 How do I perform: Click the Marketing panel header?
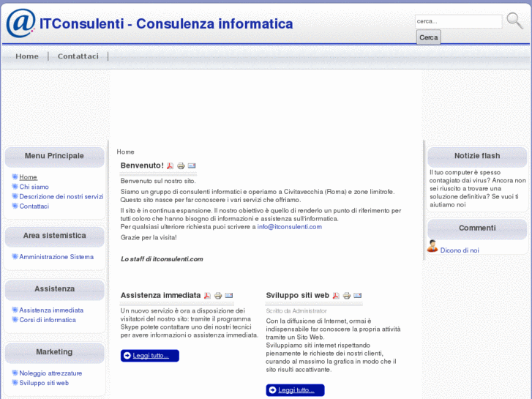[54, 352]
